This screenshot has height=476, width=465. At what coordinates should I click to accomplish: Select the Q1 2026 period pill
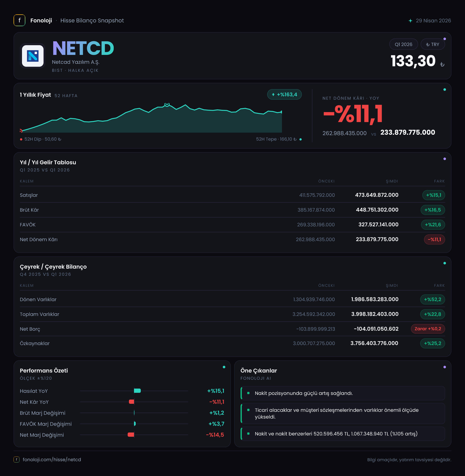[403, 44]
